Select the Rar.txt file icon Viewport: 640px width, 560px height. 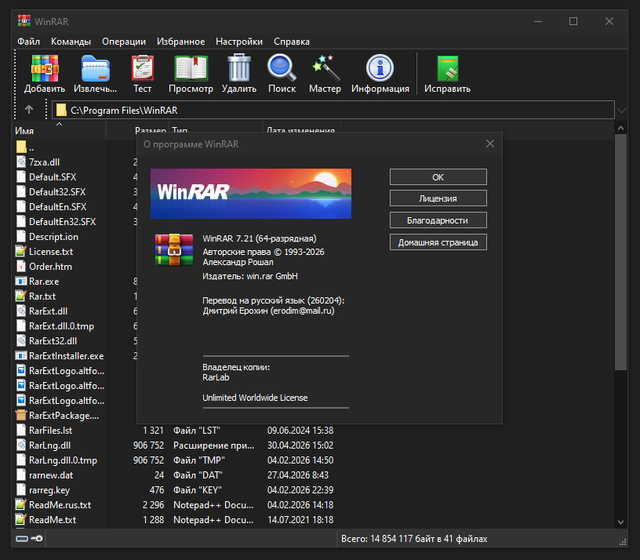click(x=21, y=296)
